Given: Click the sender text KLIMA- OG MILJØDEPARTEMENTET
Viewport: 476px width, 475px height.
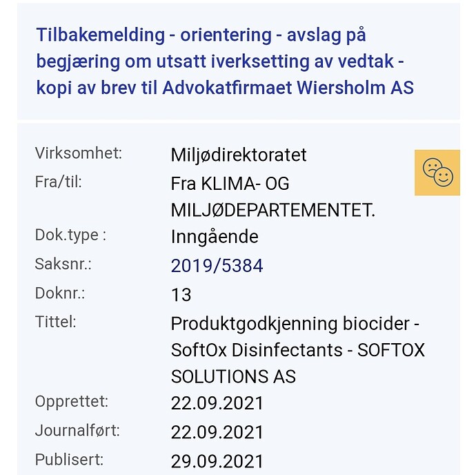Looking at the screenshot, I should [272, 197].
